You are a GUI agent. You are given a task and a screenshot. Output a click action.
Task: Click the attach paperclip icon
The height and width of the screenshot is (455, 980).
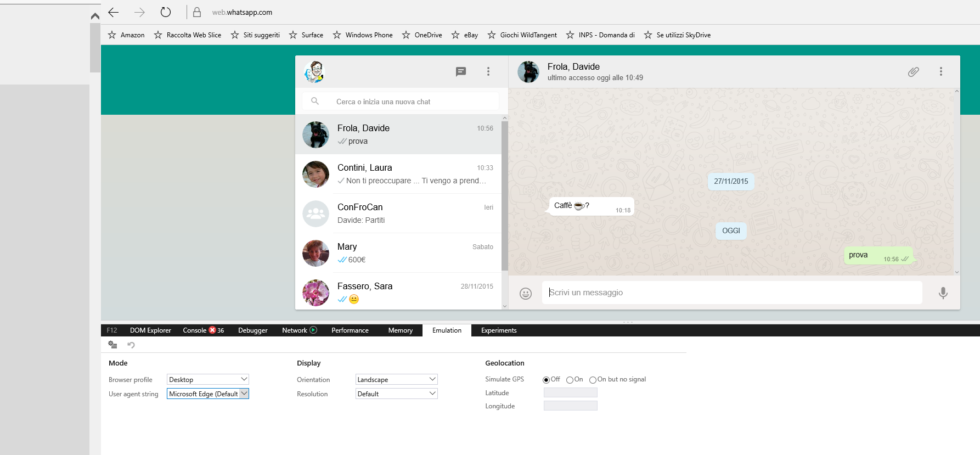click(913, 71)
